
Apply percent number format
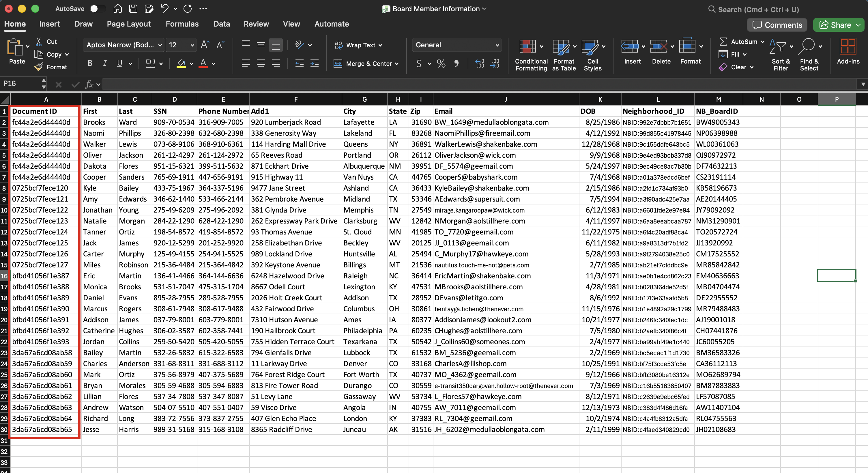point(441,64)
